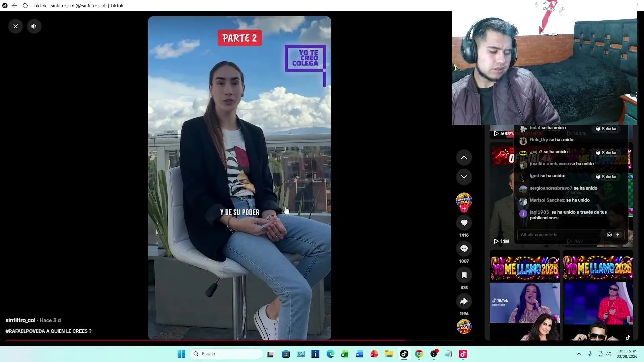Screen dimensions: 644x362
Task: Select user Gelu_Ury in live chat
Action: coord(539,140)
